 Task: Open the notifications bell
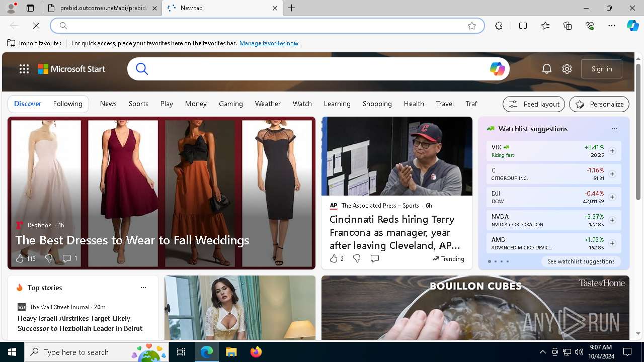pyautogui.click(x=547, y=69)
